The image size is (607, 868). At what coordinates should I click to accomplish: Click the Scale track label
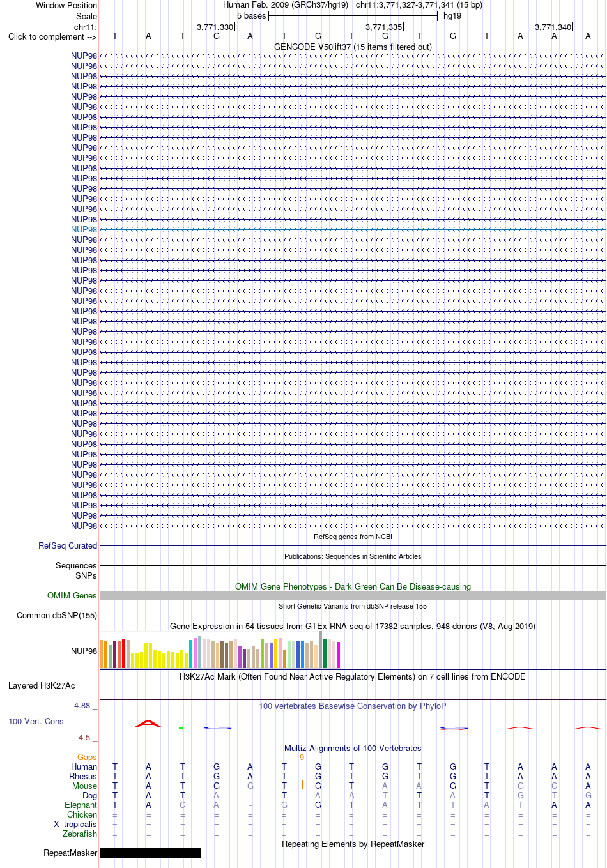(86, 16)
